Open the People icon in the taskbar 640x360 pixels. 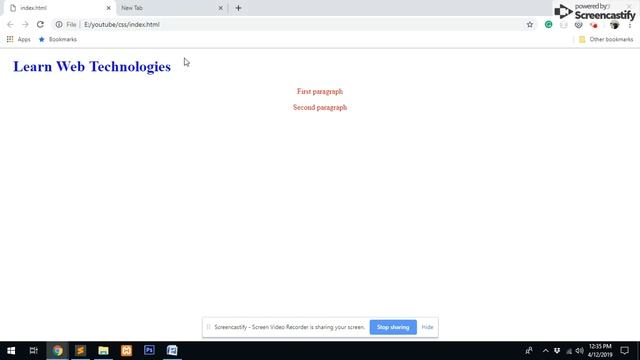pos(529,351)
